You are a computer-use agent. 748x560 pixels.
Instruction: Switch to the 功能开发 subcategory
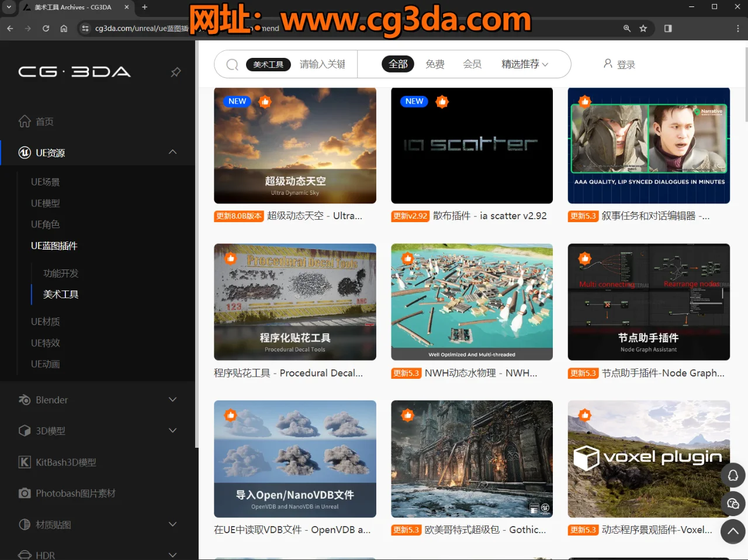(60, 273)
